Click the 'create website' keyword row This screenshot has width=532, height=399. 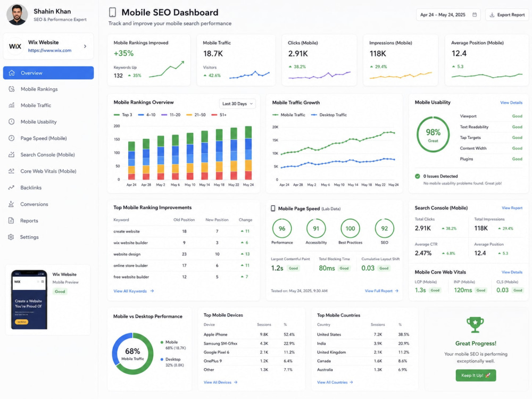183,231
